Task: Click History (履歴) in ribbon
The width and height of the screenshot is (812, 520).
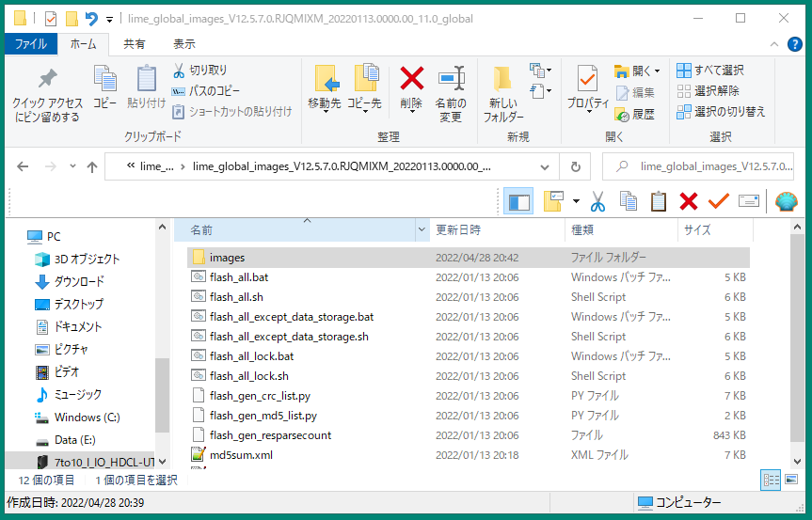Action: pyautogui.click(x=635, y=115)
